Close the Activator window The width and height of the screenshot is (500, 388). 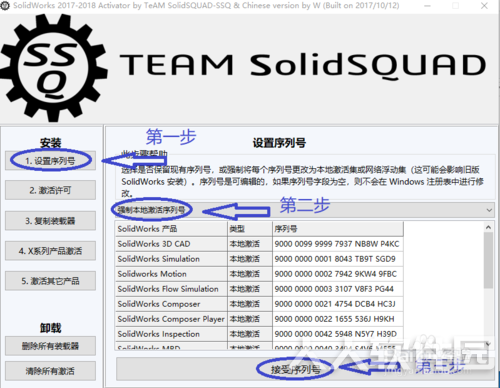pos(484,6)
